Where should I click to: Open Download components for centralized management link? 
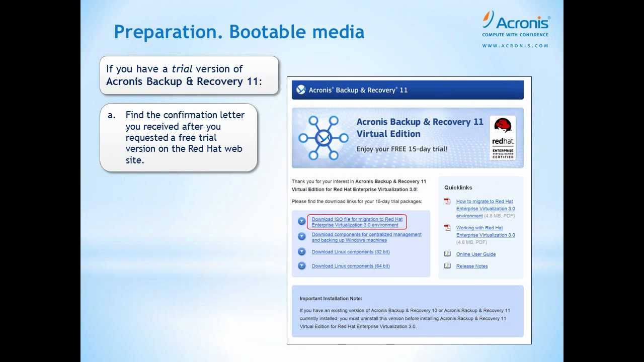(x=366, y=237)
